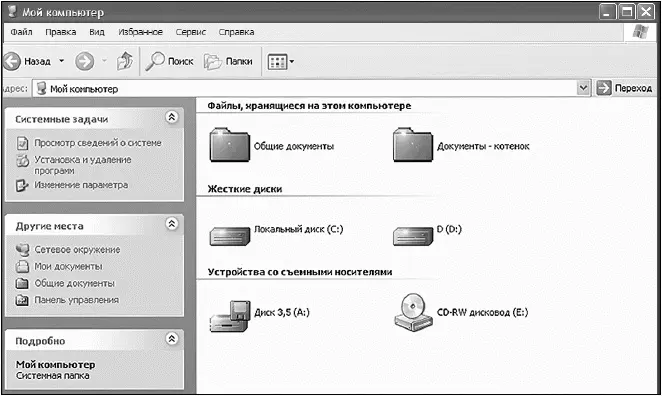This screenshot has height=396, width=662.
Task: Open the Правка menu
Action: tap(61, 32)
